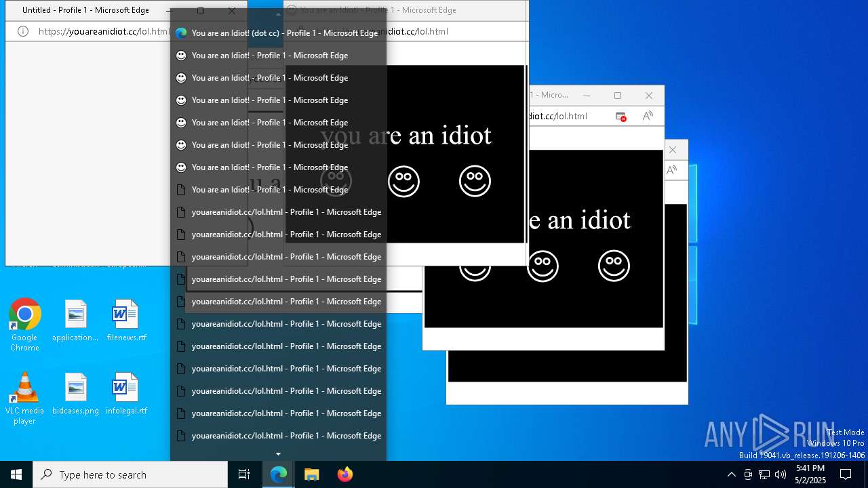Click the 'idiot.cc/lol.html' address in '1 - Micro...' window
The image size is (868, 488).
pos(557,116)
